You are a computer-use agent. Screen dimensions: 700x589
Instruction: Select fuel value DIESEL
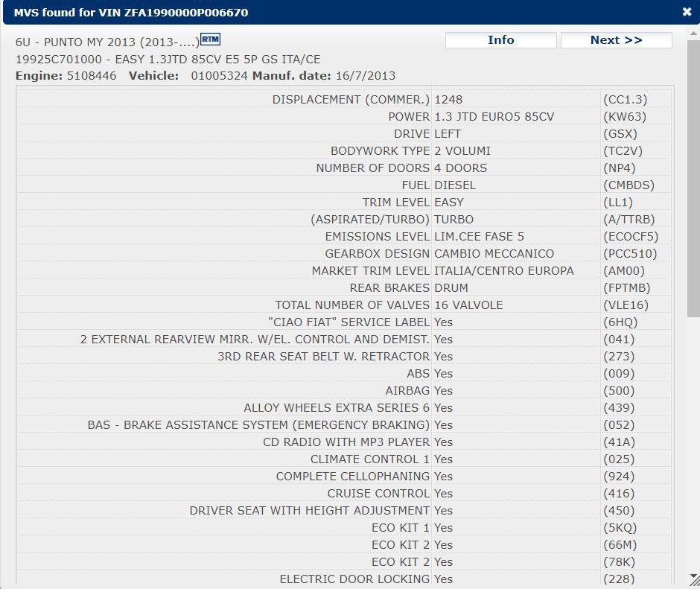(x=455, y=185)
